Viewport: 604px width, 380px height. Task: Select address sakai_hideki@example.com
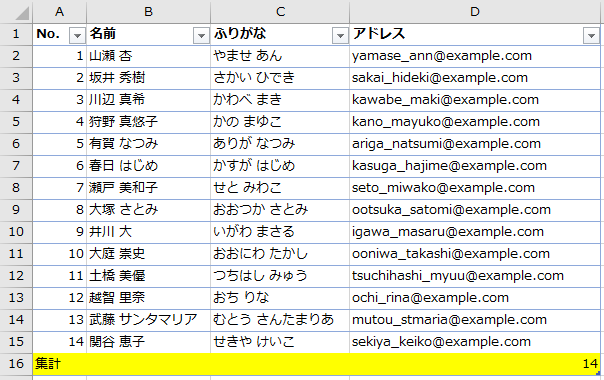(x=475, y=78)
